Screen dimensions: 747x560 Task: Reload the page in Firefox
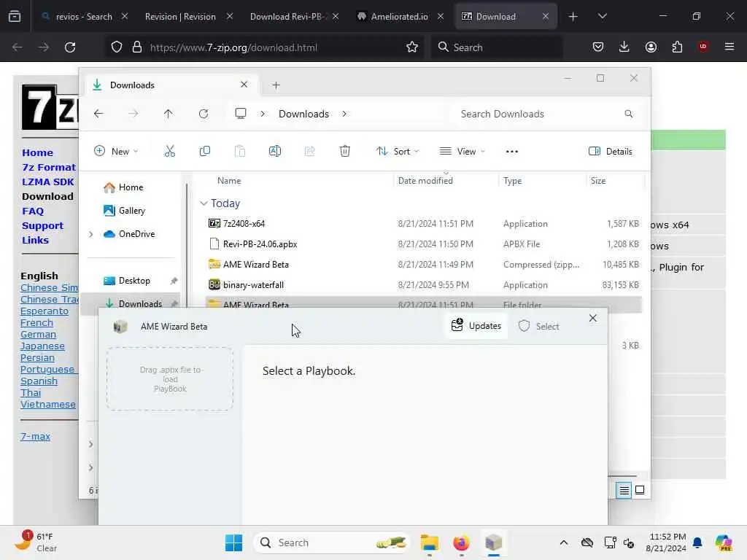coord(70,47)
